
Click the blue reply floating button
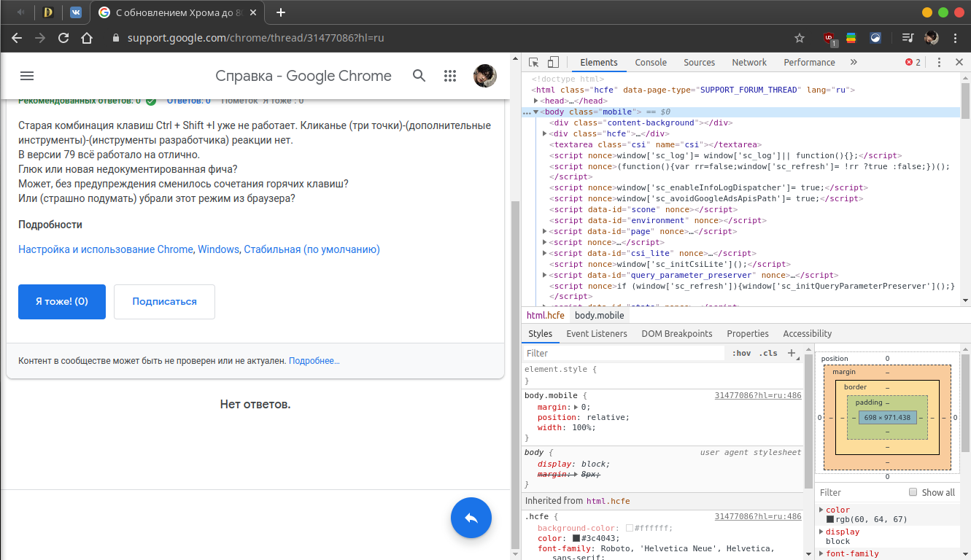(x=471, y=518)
